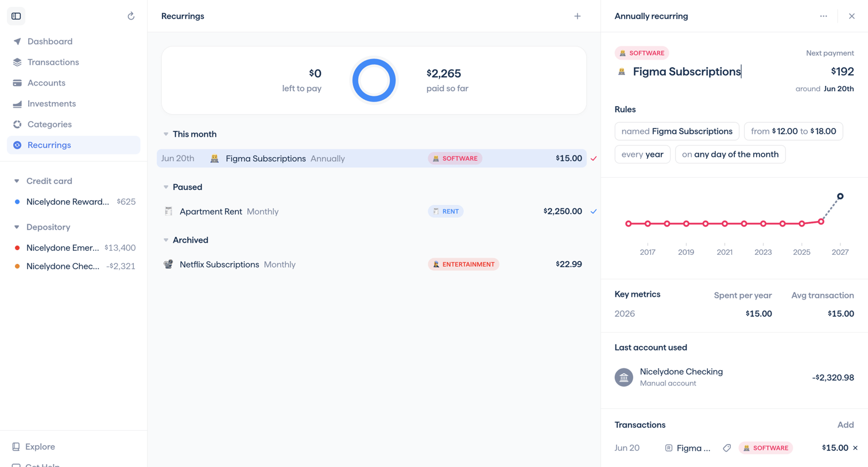Screen dimensions: 868x467
Task: Click Add next to Transactions
Action: [x=846, y=425]
